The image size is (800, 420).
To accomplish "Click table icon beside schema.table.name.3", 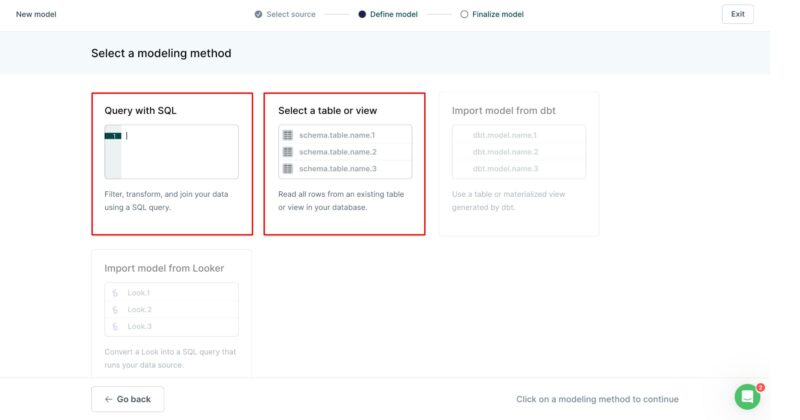I will pyautogui.click(x=288, y=168).
